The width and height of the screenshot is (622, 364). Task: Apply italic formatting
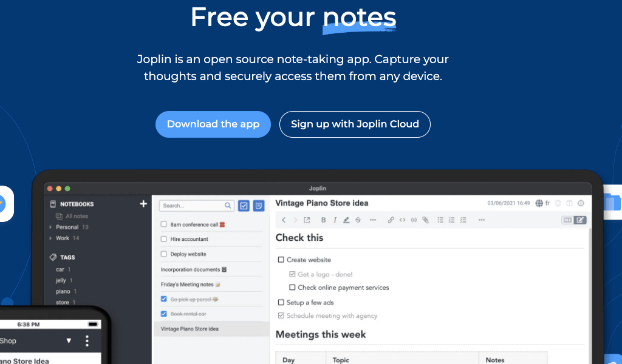click(x=335, y=220)
